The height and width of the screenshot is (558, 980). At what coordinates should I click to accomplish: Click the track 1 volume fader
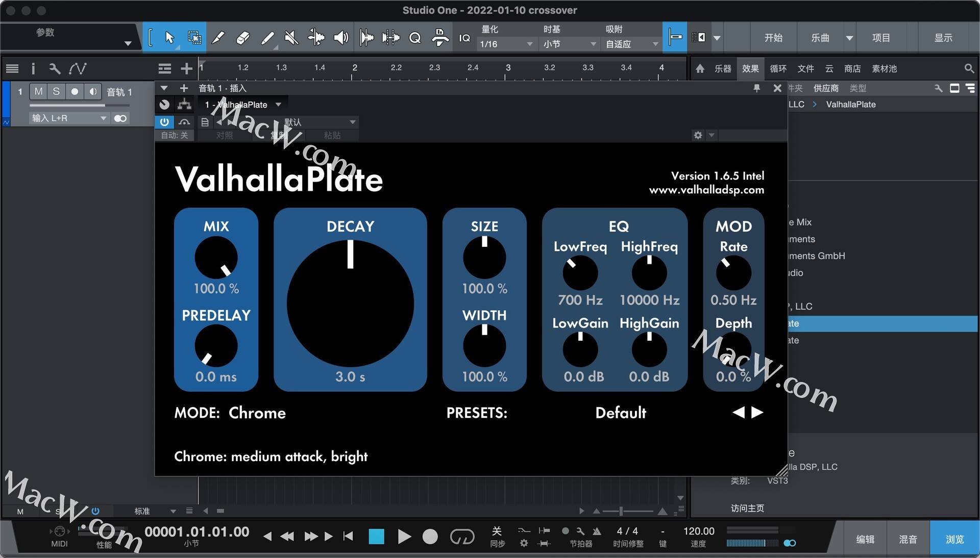click(x=80, y=106)
